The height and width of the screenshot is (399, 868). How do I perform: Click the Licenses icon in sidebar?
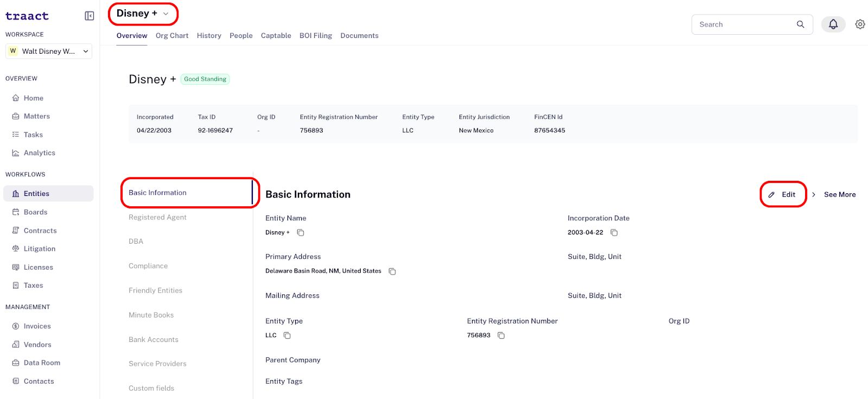coord(16,268)
